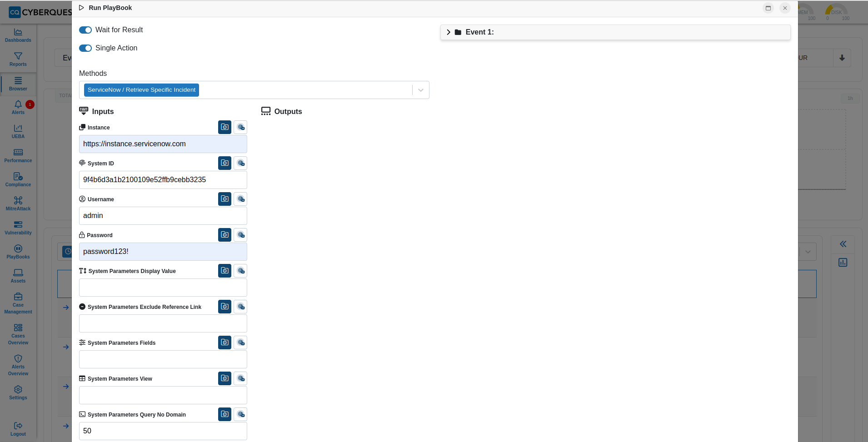Open Performance in the sidebar

(18, 156)
